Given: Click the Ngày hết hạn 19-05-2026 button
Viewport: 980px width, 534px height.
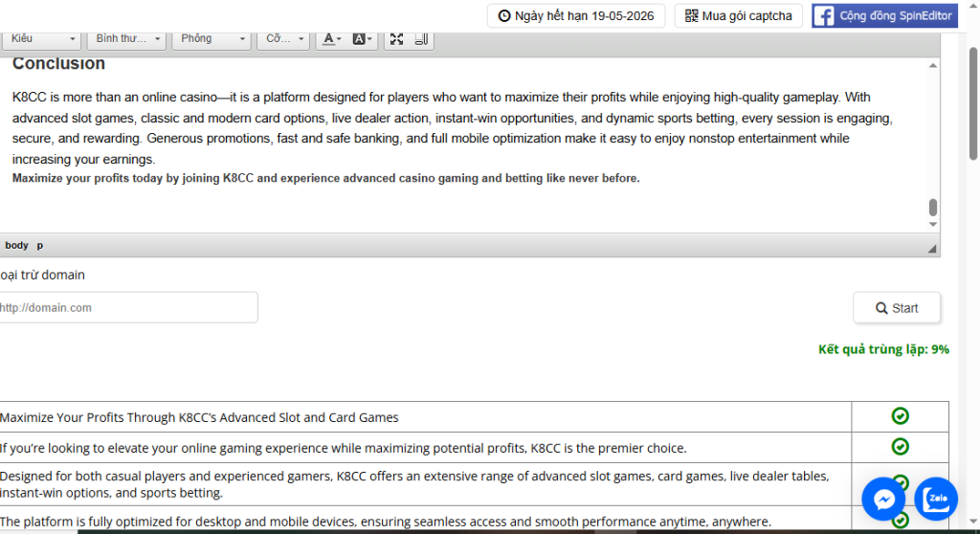Looking at the screenshot, I should [x=575, y=15].
